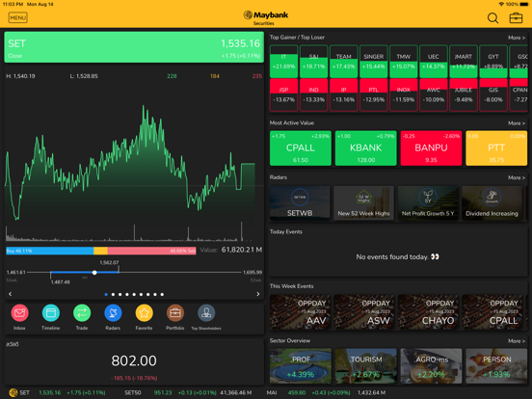Open PROF sector card
The width and height of the screenshot is (532, 399).
tap(301, 366)
